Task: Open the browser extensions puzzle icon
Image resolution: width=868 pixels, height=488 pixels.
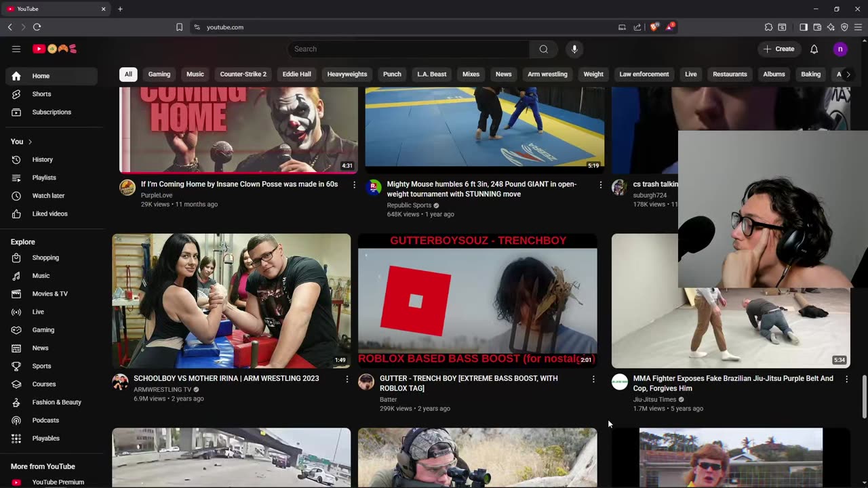Action: point(768,27)
